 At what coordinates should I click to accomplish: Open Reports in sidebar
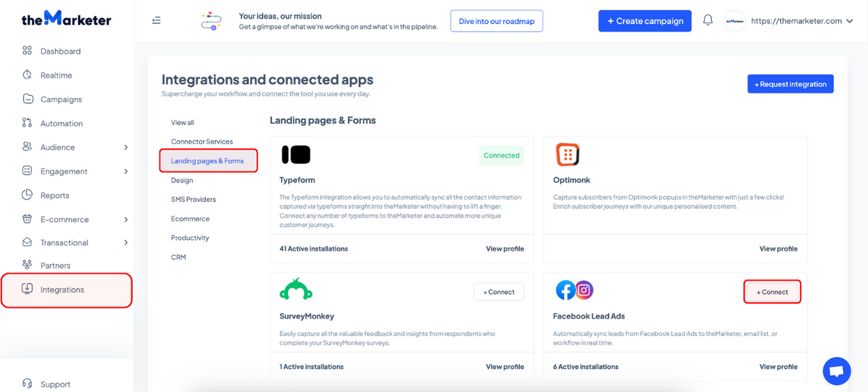point(55,196)
